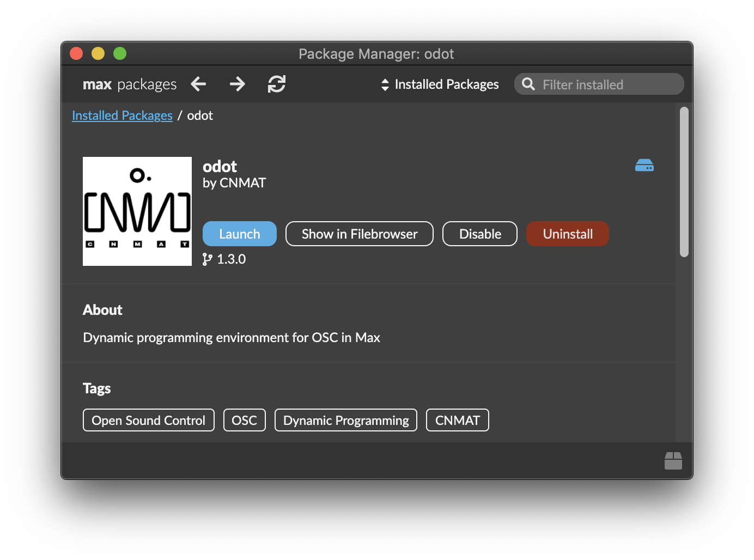Disable the odot package
Viewport: 754px width, 560px height.
[480, 234]
